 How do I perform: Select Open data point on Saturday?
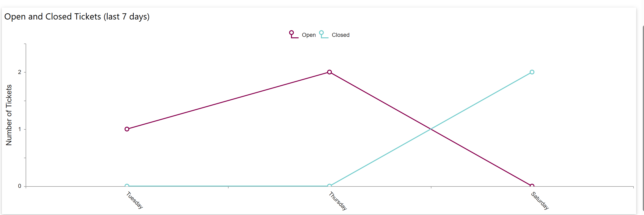click(x=532, y=186)
